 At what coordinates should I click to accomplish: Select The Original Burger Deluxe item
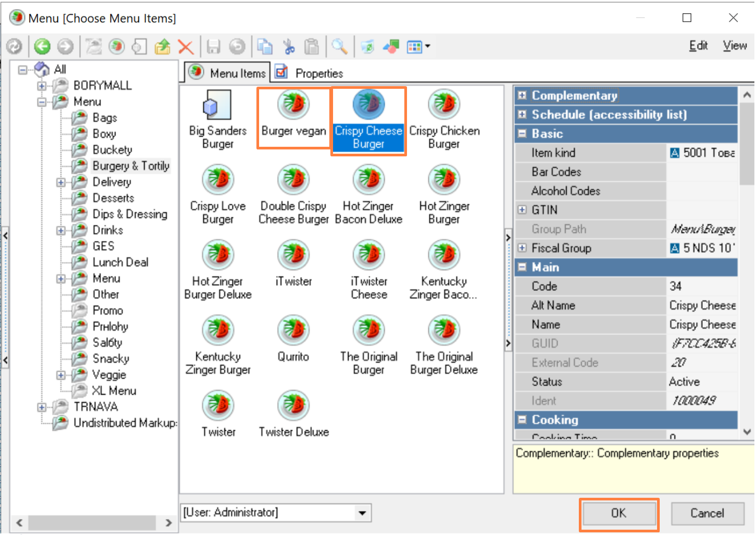tap(444, 346)
